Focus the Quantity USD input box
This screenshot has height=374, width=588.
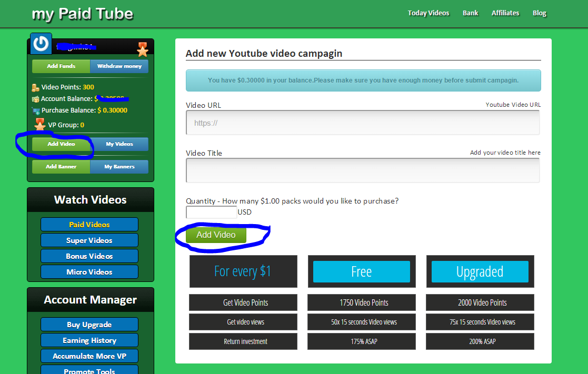point(212,212)
